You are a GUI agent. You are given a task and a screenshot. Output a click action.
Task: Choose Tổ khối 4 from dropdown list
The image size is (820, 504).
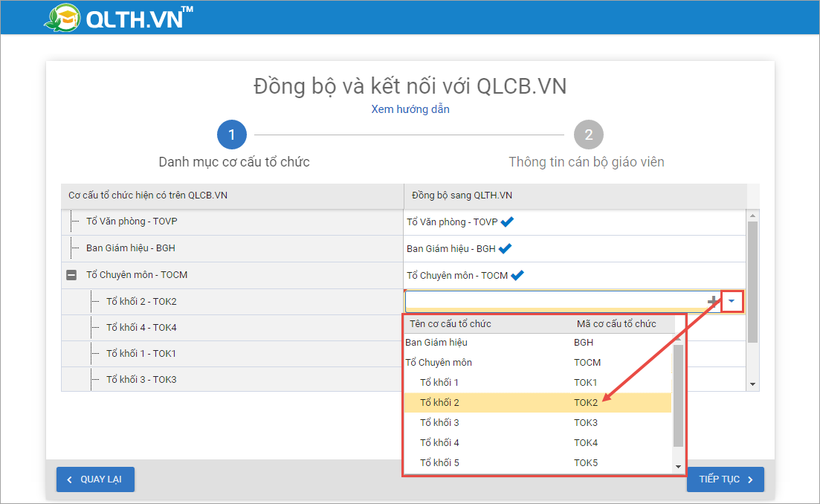tap(537, 443)
